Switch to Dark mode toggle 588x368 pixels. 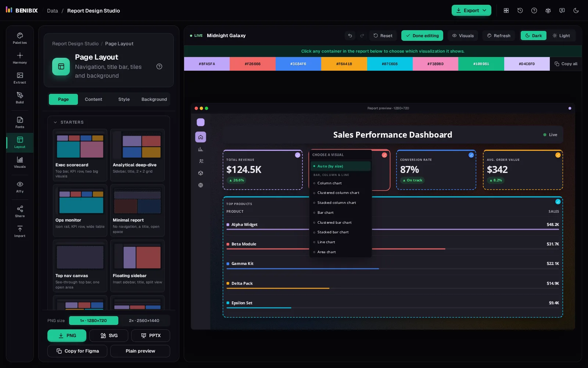click(533, 36)
